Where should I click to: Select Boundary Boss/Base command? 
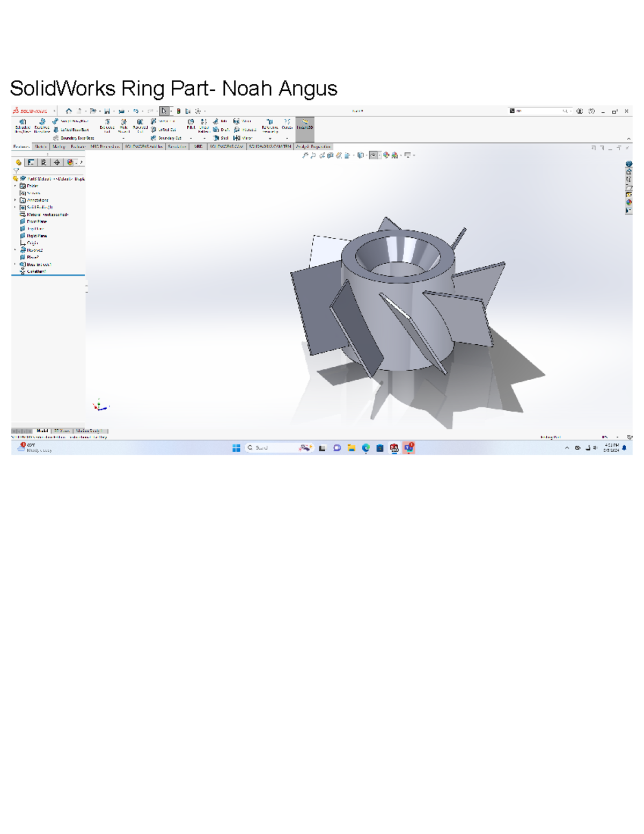(73, 138)
